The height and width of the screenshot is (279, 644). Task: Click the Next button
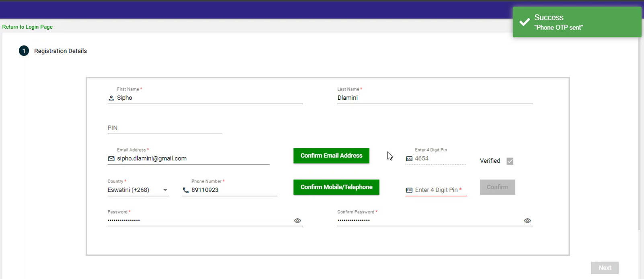click(x=605, y=268)
